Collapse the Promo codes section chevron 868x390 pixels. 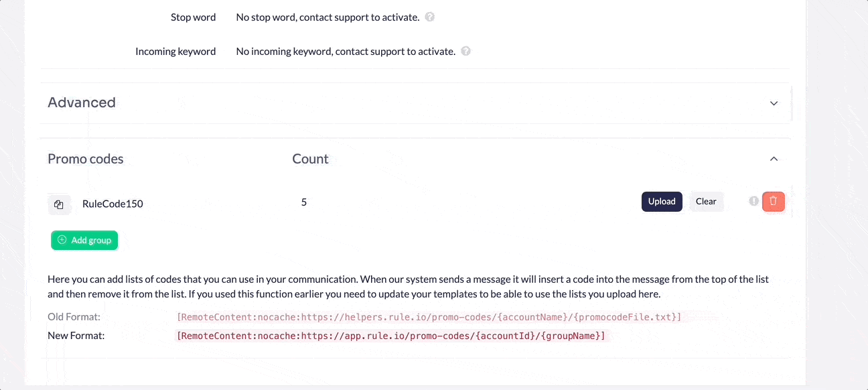pyautogui.click(x=774, y=159)
